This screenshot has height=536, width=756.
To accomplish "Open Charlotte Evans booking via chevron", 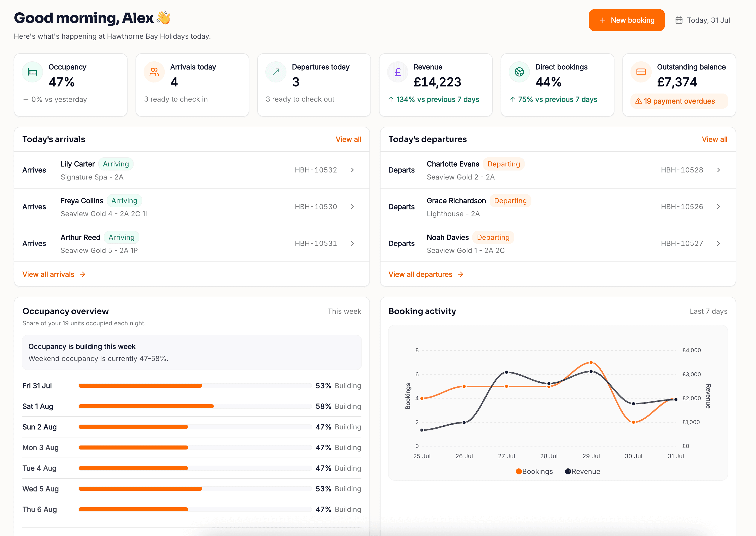I will pos(718,170).
